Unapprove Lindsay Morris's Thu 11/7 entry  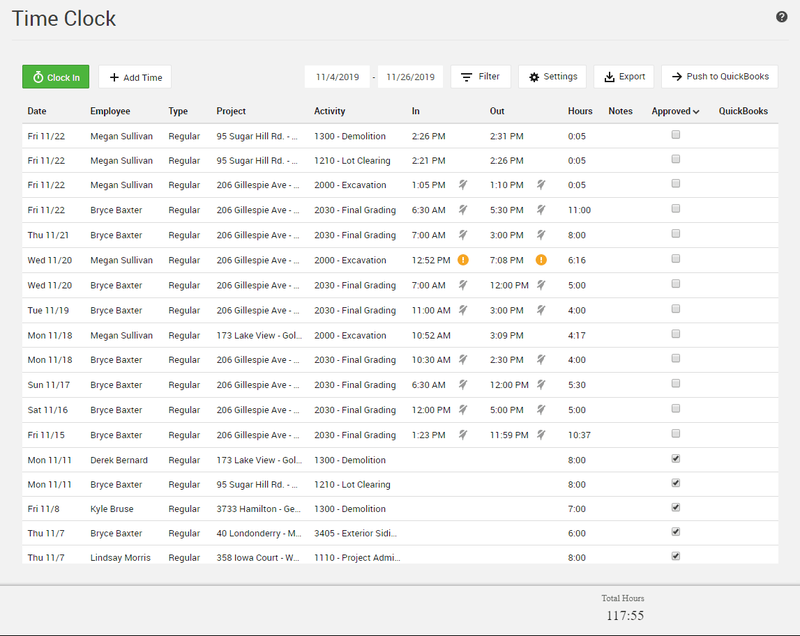point(676,556)
